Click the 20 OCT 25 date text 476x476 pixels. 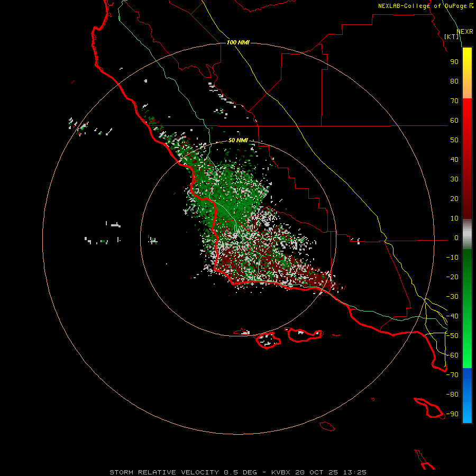click(x=317, y=472)
